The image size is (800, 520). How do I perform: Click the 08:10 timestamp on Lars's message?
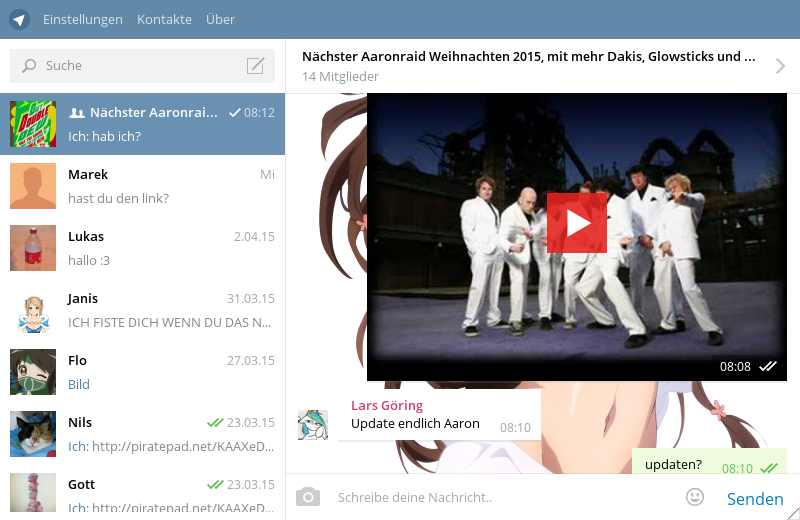coord(515,428)
